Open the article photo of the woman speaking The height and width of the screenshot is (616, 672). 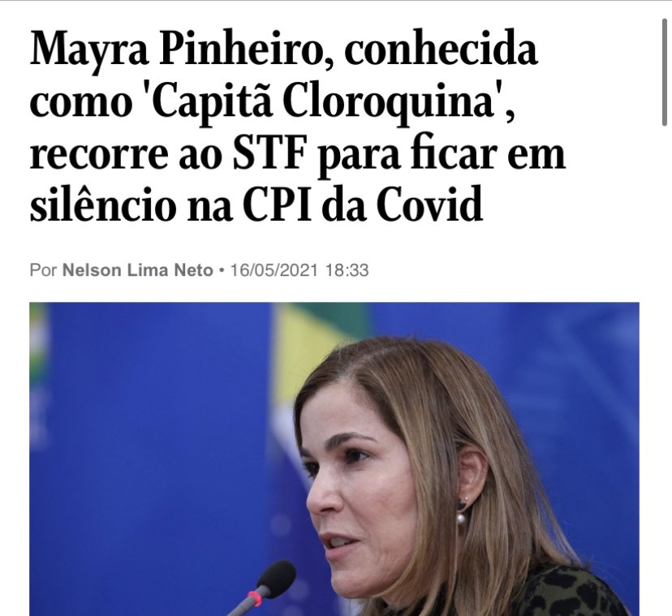coord(334,459)
